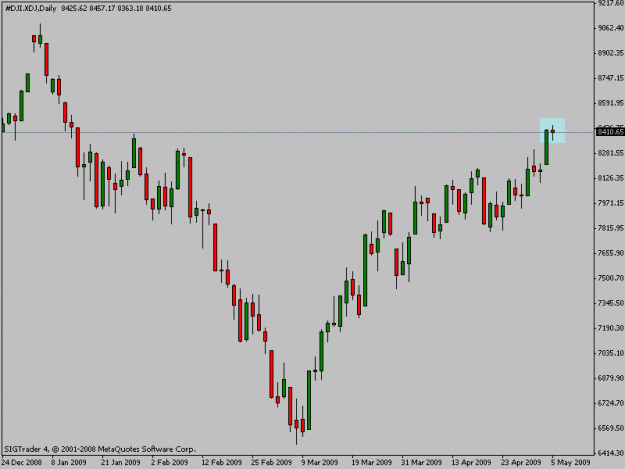Click the 8281.55 price axis value

pyautogui.click(x=611, y=153)
